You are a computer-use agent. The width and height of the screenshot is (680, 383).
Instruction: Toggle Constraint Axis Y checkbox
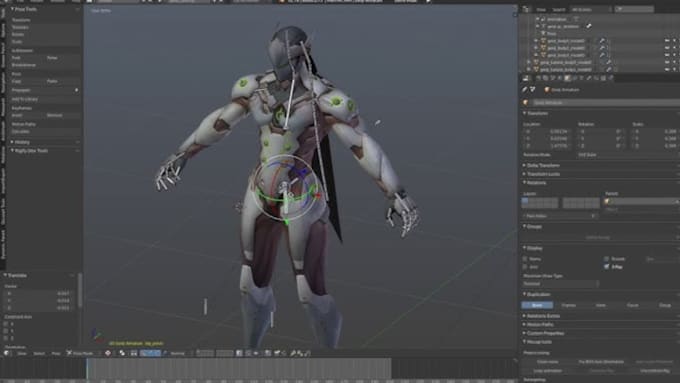click(6, 331)
